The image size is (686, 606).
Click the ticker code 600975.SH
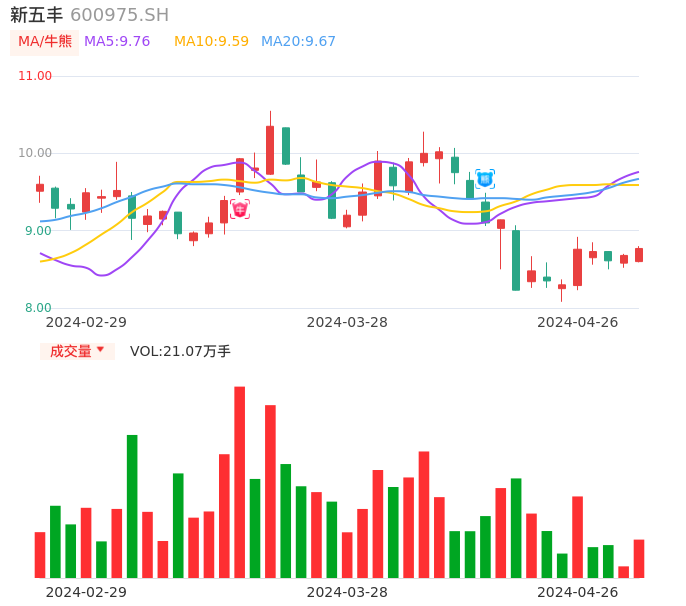pos(119,15)
